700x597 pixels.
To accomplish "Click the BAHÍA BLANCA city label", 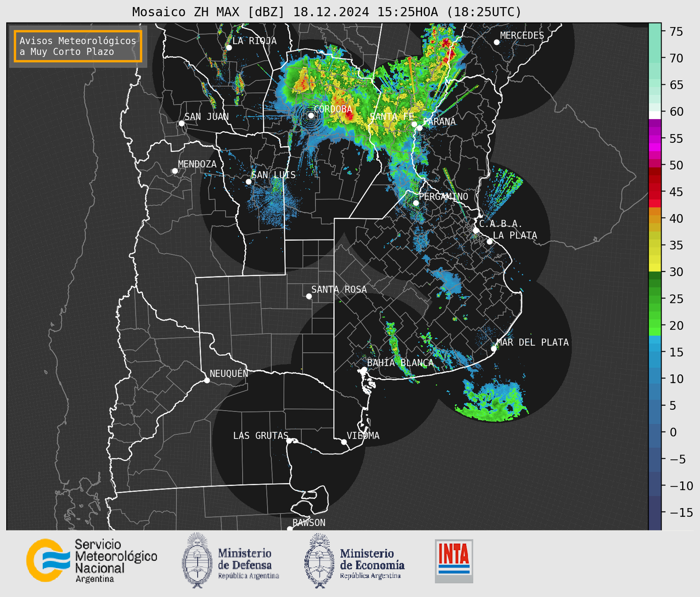I will coord(400,363).
